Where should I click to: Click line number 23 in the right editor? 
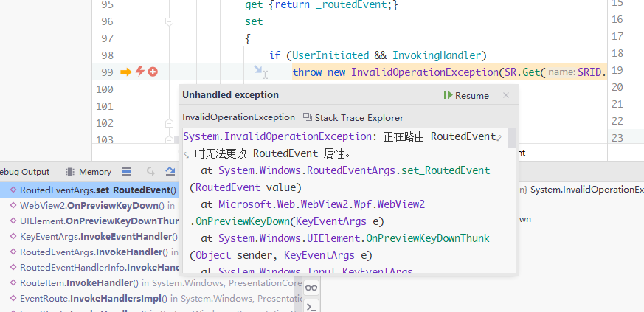coord(617,138)
